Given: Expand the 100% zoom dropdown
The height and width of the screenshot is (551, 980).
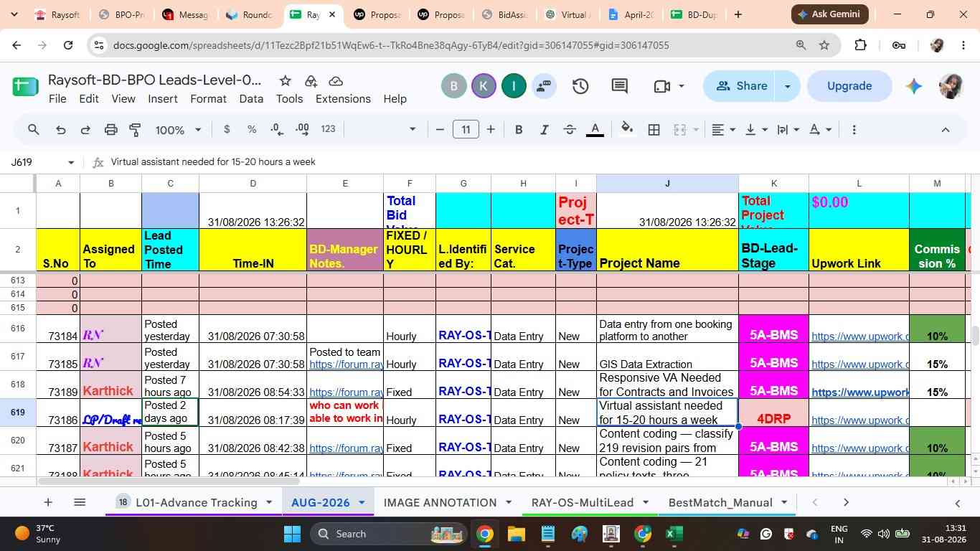Looking at the screenshot, I should pyautogui.click(x=179, y=130).
